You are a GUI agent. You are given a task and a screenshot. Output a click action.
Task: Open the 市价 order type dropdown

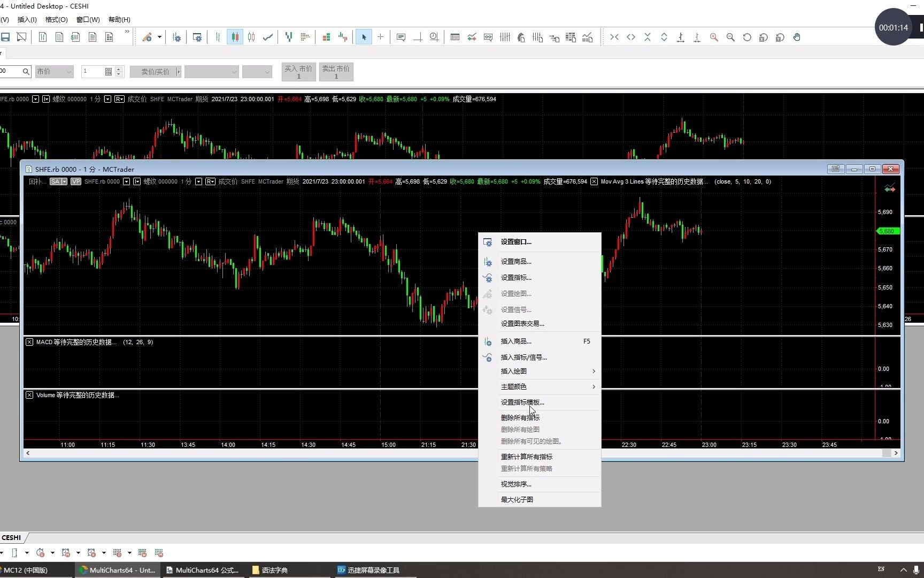[54, 72]
